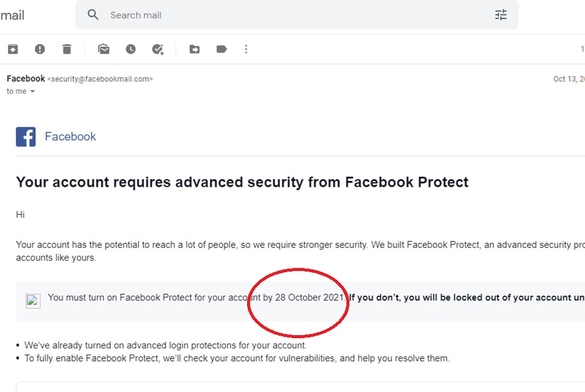Click the Facebook sender name

tap(25, 79)
